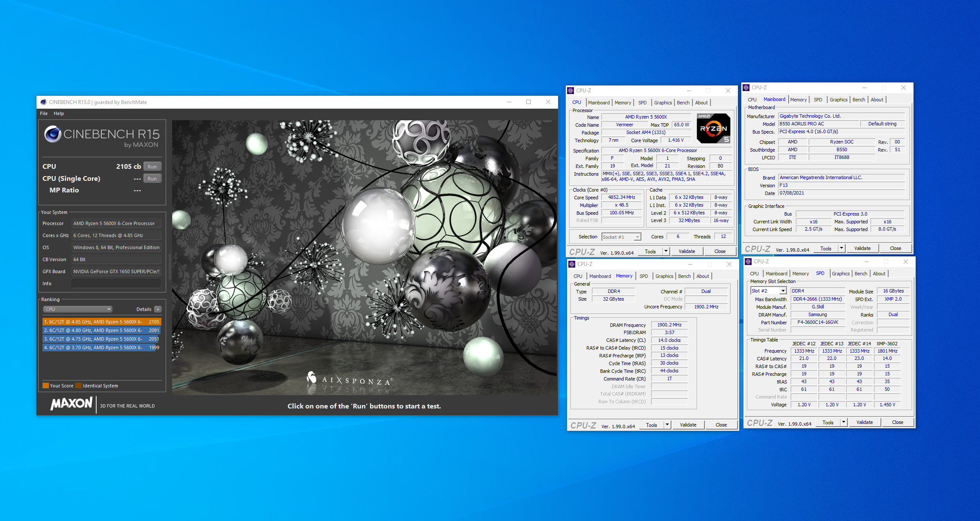Click the Core Speed value 4852.34 MHz
The width and height of the screenshot is (980, 521).
point(621,197)
